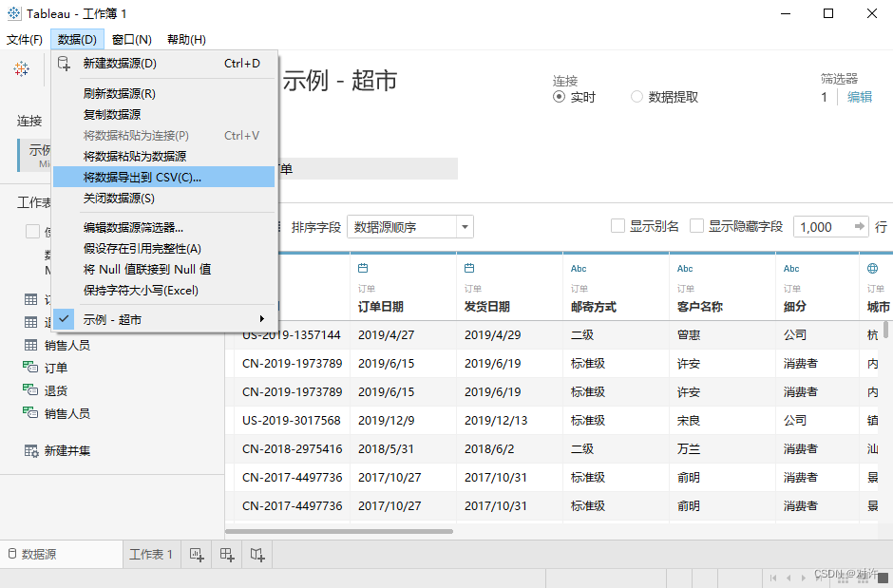Click the Abc type icon above 邮寄方式

coord(579,269)
